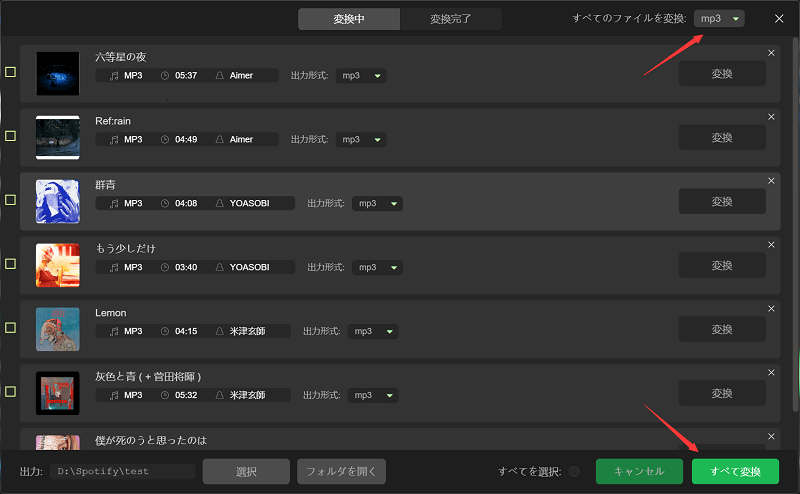Click the Lemon album cover thumbnail

[58, 329]
